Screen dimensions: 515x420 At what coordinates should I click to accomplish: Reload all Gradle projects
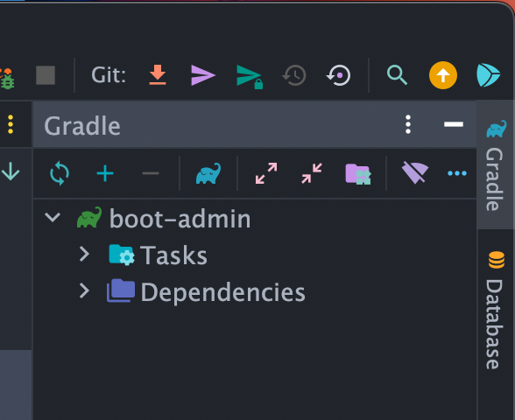click(x=60, y=173)
